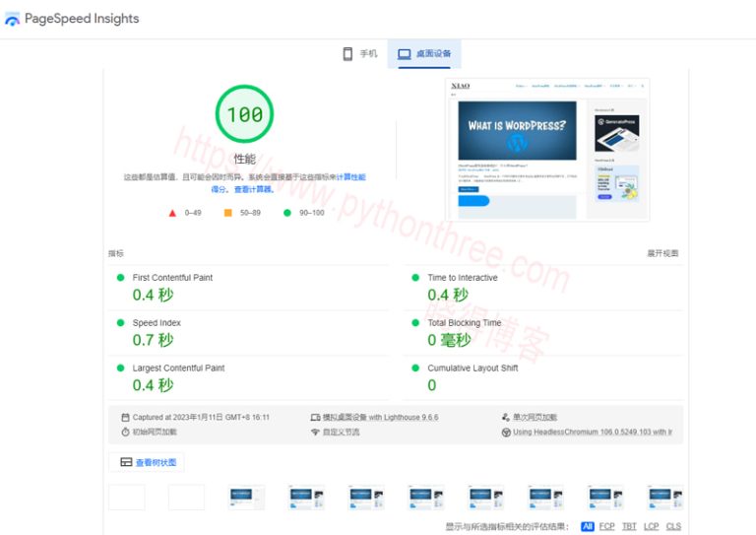The height and width of the screenshot is (535, 756).
Task: Filter audits by TBT
Action: tap(629, 527)
